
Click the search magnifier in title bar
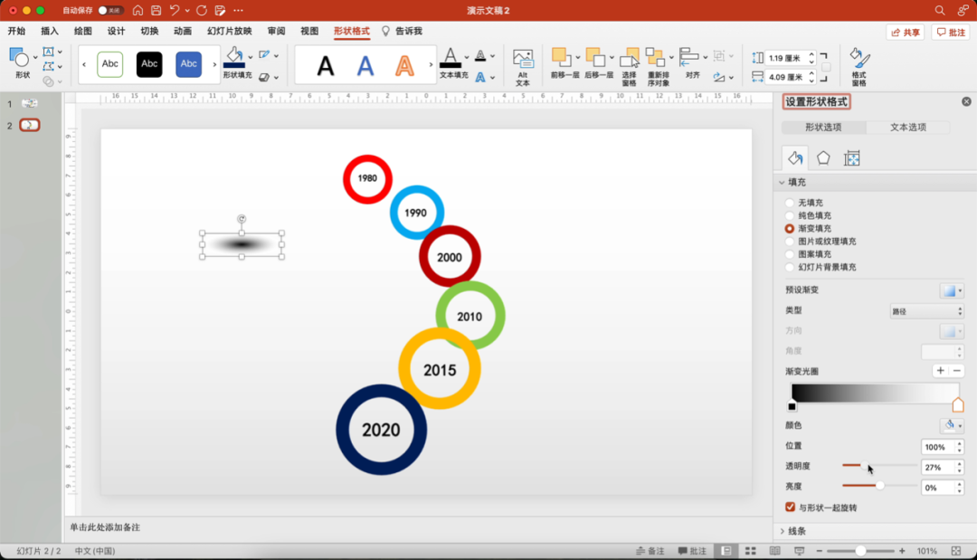click(x=940, y=10)
